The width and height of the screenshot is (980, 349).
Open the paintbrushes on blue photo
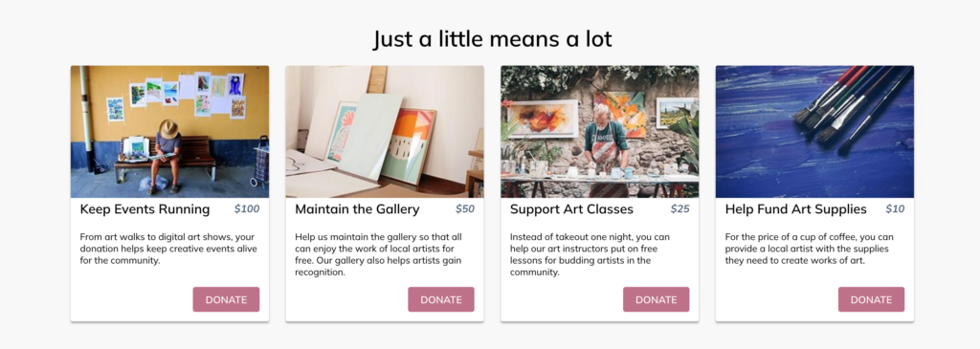pyautogui.click(x=814, y=132)
